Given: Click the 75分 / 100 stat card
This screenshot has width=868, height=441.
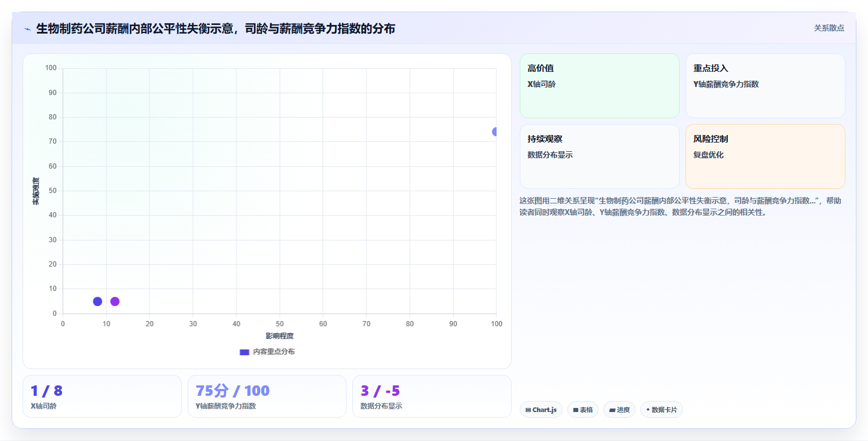Looking at the screenshot, I should tap(267, 396).
